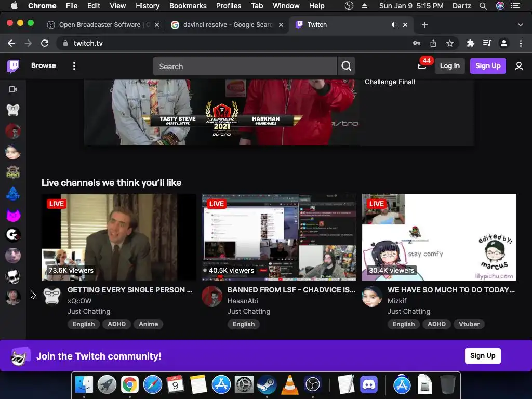Go back in Chrome
This screenshot has height=399, width=532.
[x=11, y=43]
